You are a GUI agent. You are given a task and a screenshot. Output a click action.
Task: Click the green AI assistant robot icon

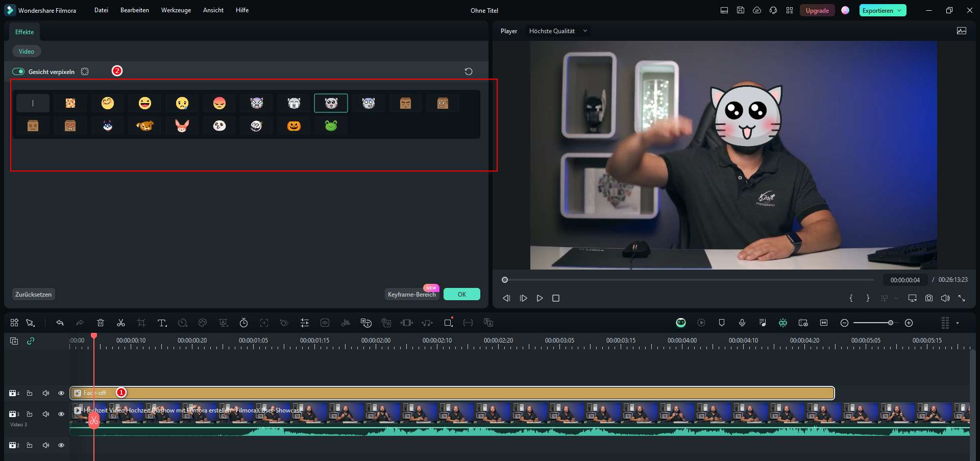(681, 323)
